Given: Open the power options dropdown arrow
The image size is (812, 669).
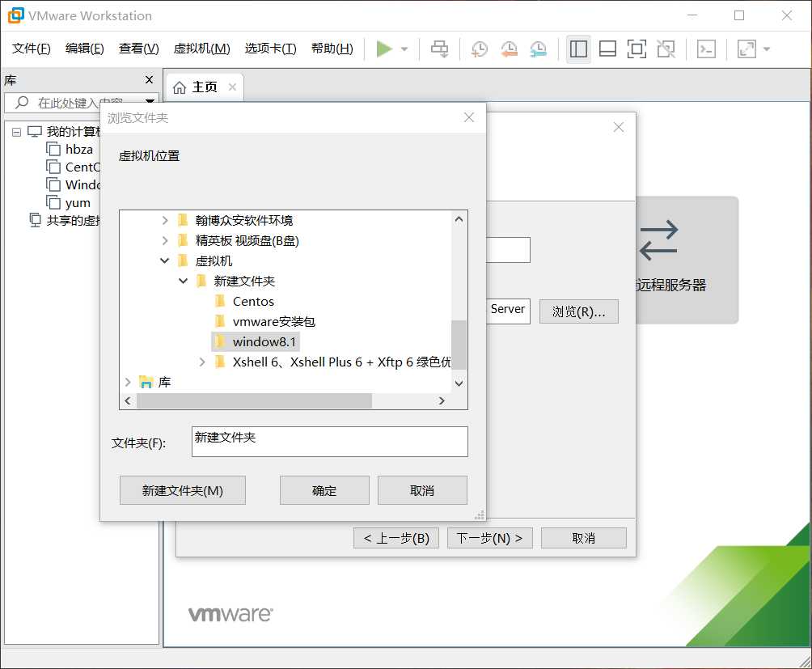Looking at the screenshot, I should click(x=404, y=49).
